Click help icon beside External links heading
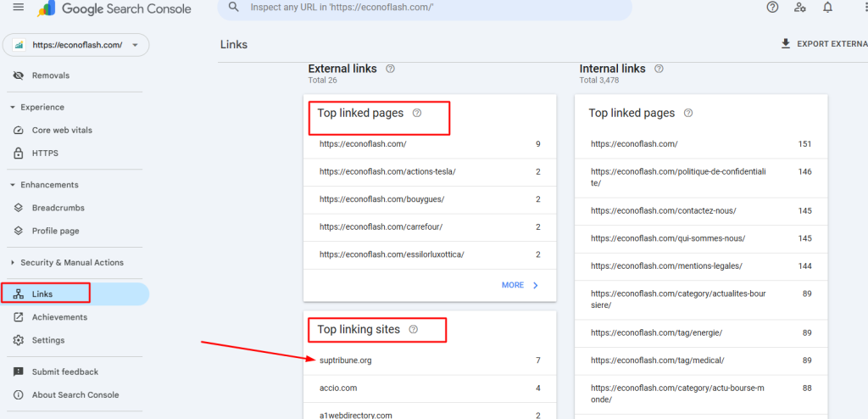This screenshot has width=868, height=419. coord(390,69)
